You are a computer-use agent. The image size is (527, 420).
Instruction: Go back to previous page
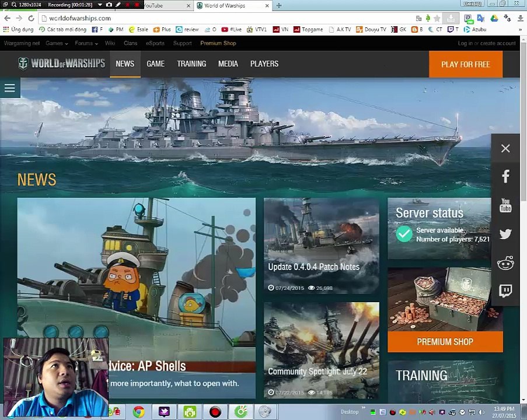click(8, 18)
